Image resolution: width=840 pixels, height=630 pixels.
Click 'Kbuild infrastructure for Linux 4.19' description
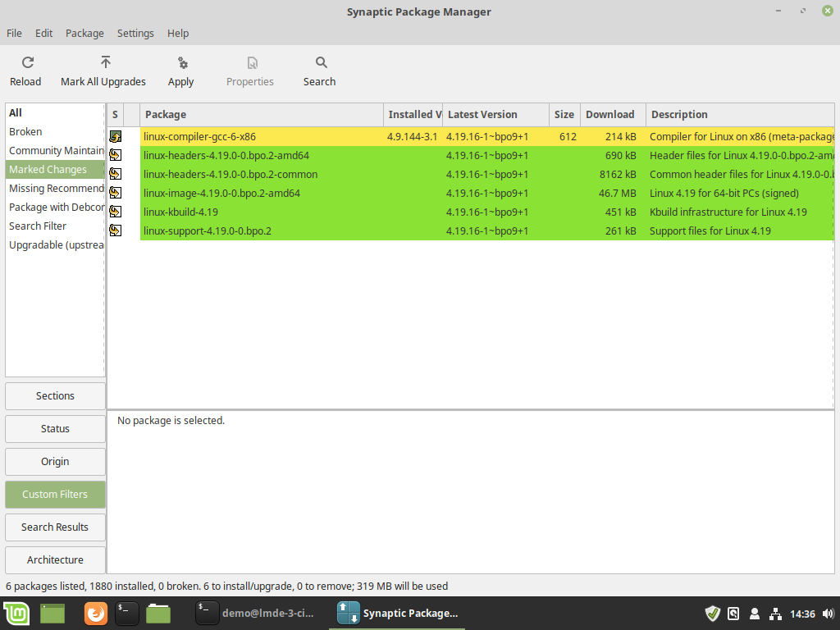click(728, 212)
